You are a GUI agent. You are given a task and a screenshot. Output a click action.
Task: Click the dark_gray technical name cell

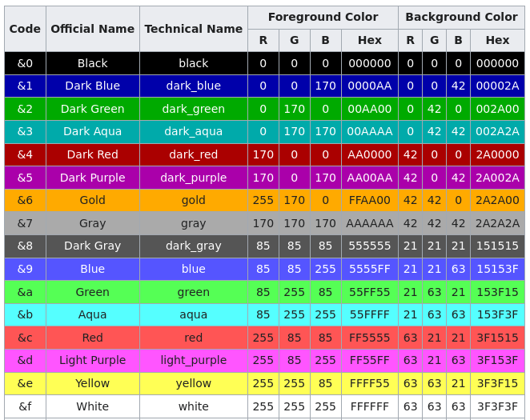tap(193, 246)
